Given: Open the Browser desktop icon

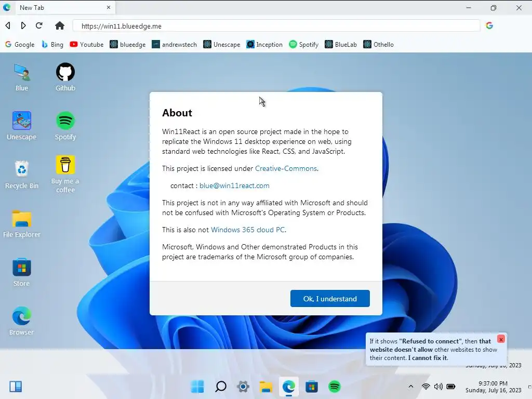Looking at the screenshot, I should coord(22,321).
